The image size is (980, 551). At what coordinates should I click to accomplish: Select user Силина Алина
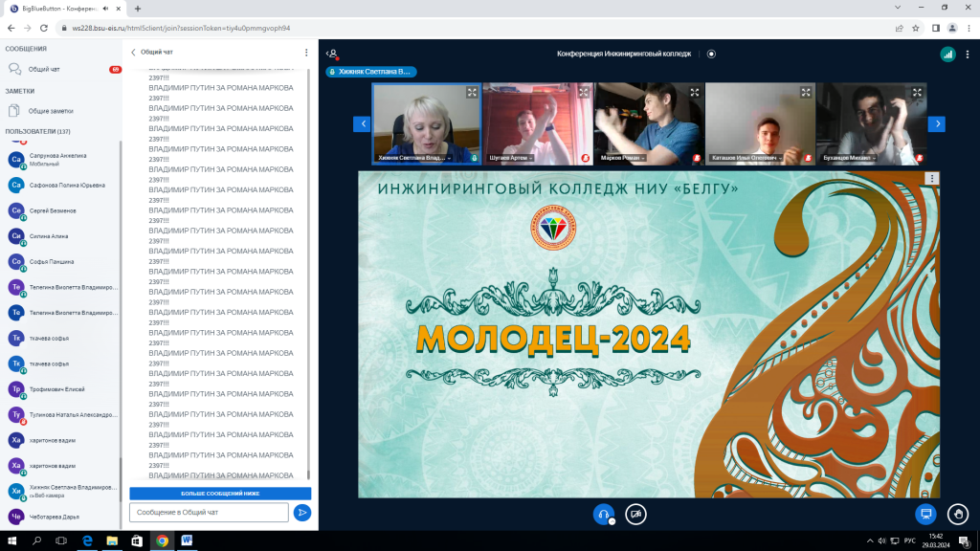coord(61,237)
